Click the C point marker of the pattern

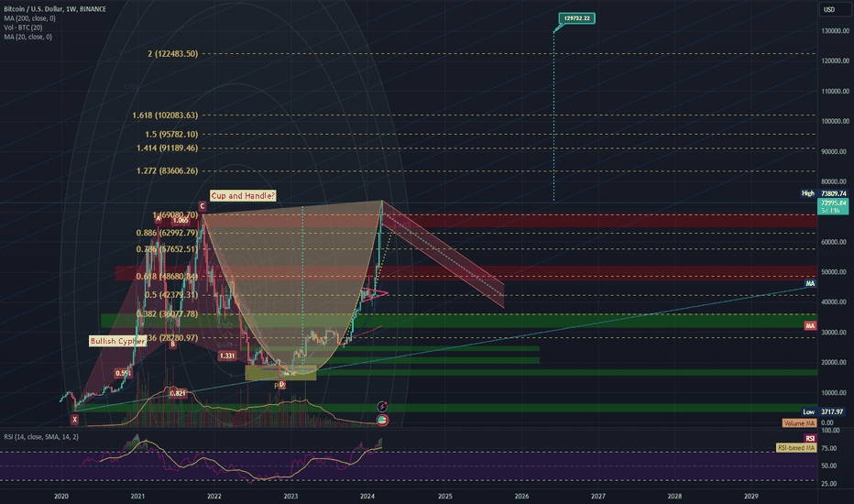(203, 206)
